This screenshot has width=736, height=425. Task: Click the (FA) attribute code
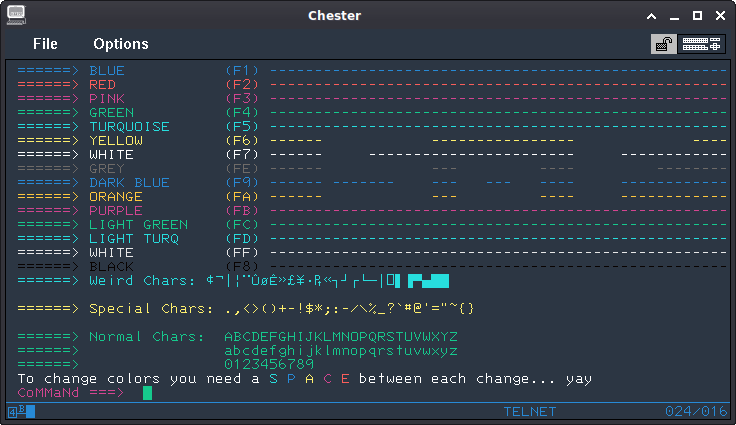point(242,197)
